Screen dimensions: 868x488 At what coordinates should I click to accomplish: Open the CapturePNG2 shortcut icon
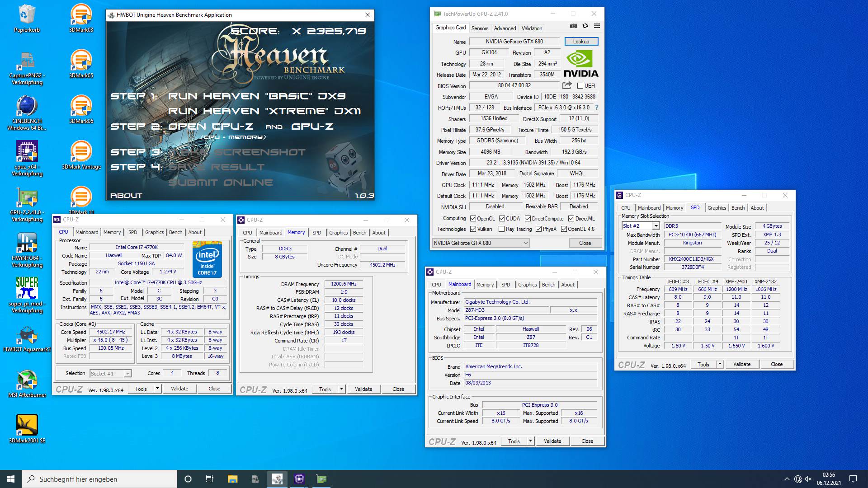coord(27,67)
